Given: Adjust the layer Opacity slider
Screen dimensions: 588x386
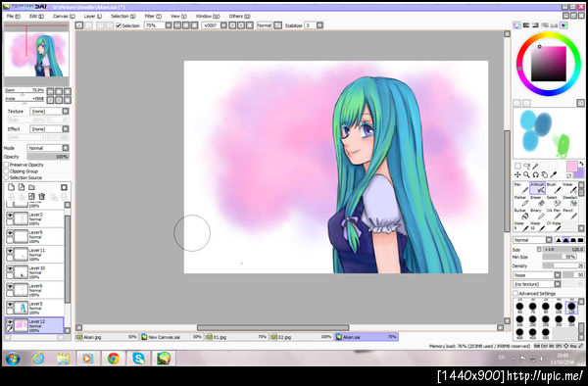Looking at the screenshot, I should pyautogui.click(x=48, y=157).
